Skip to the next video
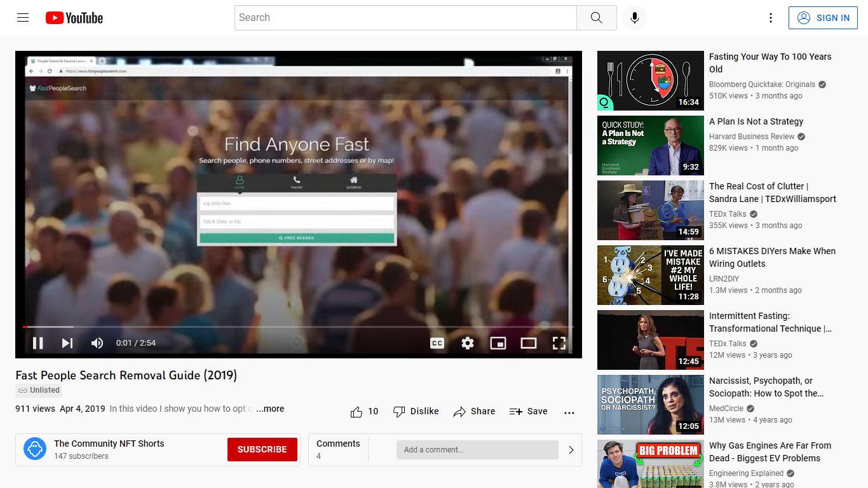The height and width of the screenshot is (488, 868). (67, 343)
